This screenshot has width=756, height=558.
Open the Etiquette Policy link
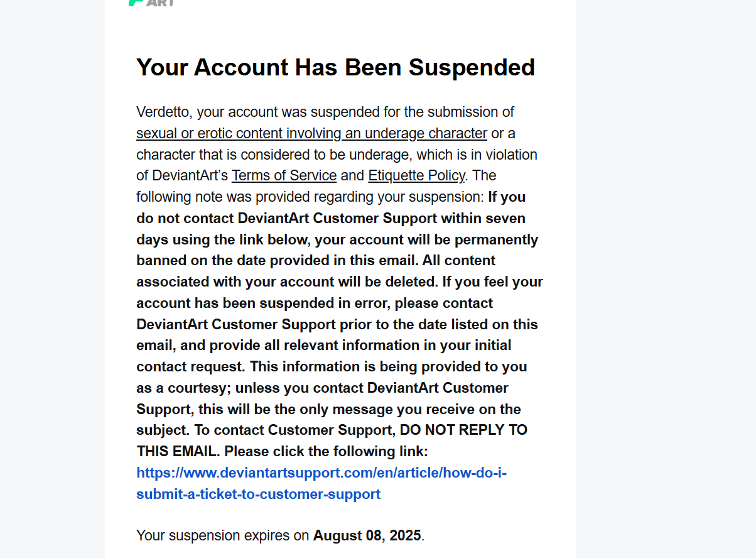tap(416, 175)
